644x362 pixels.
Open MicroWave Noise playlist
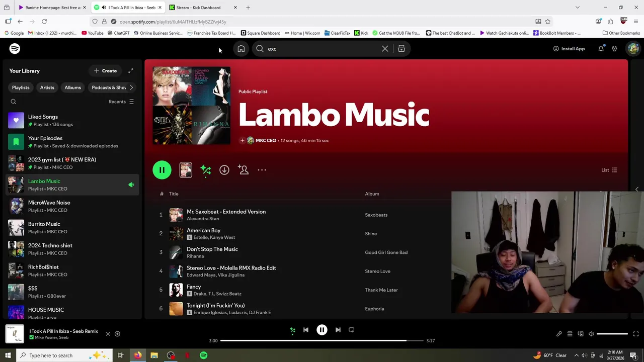[x=71, y=206]
